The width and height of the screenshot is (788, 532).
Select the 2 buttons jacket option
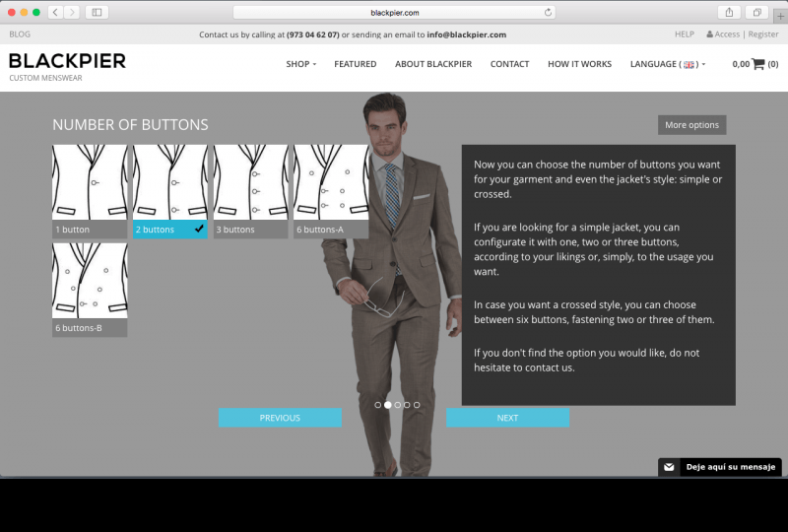(x=169, y=191)
